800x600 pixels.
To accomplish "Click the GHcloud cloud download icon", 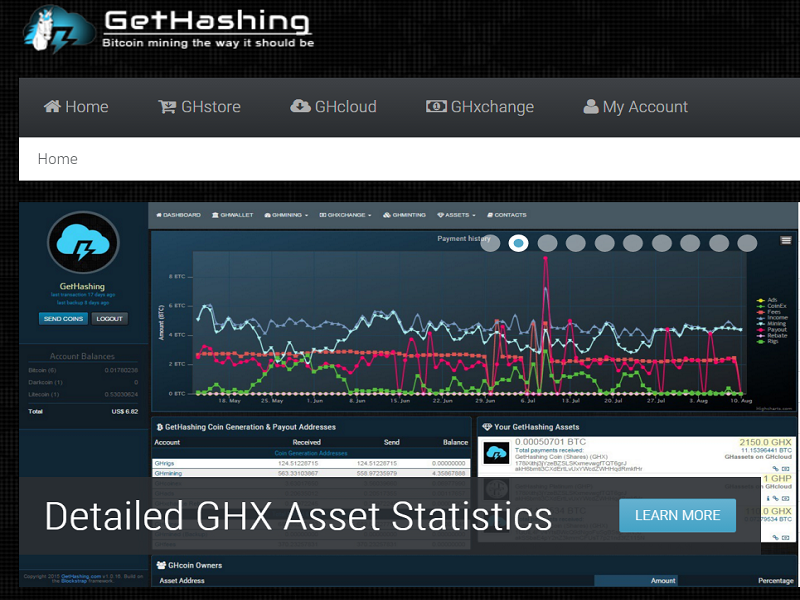I will pyautogui.click(x=300, y=107).
